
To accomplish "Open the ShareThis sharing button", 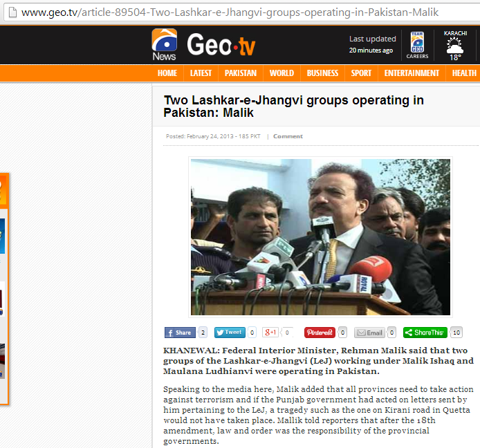I will [x=425, y=333].
